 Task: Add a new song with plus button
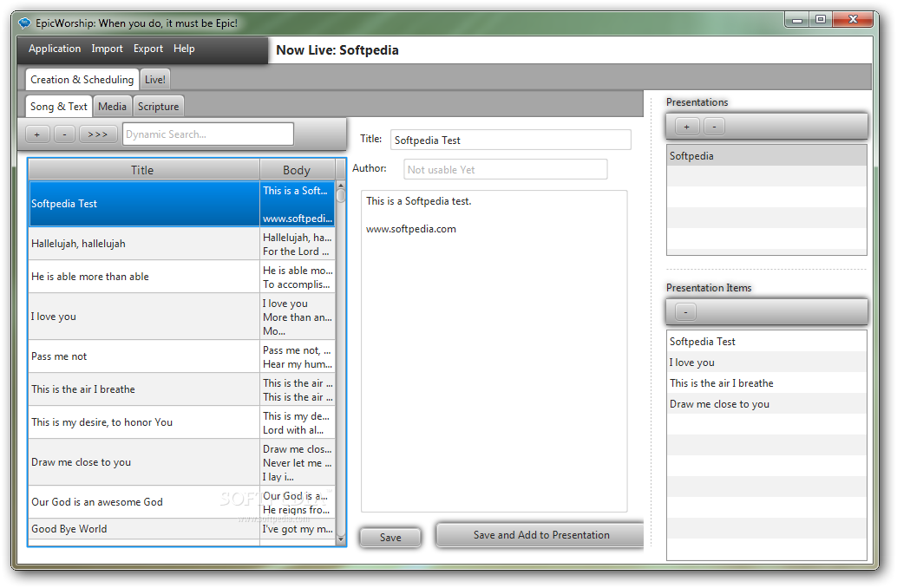(37, 134)
